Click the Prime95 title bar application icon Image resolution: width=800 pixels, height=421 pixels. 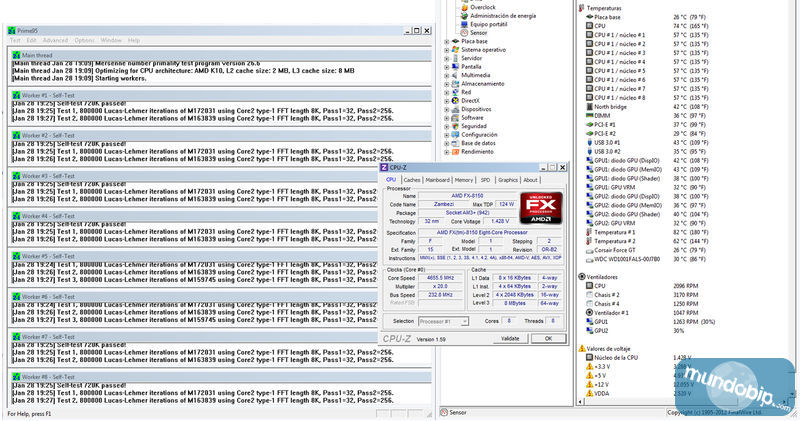pyautogui.click(x=12, y=31)
